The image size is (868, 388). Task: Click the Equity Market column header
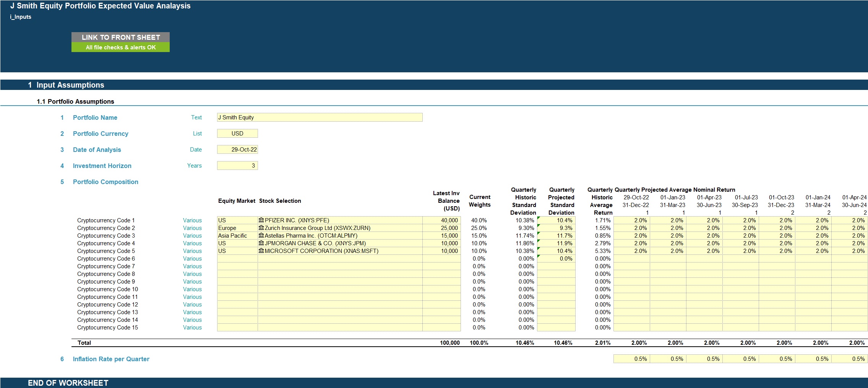(237, 201)
